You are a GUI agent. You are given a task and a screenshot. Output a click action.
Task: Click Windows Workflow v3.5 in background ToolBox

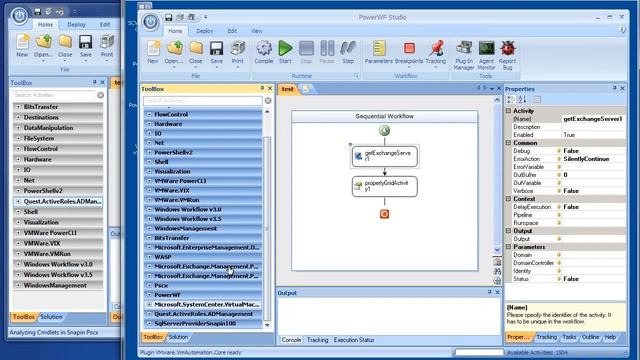point(58,275)
